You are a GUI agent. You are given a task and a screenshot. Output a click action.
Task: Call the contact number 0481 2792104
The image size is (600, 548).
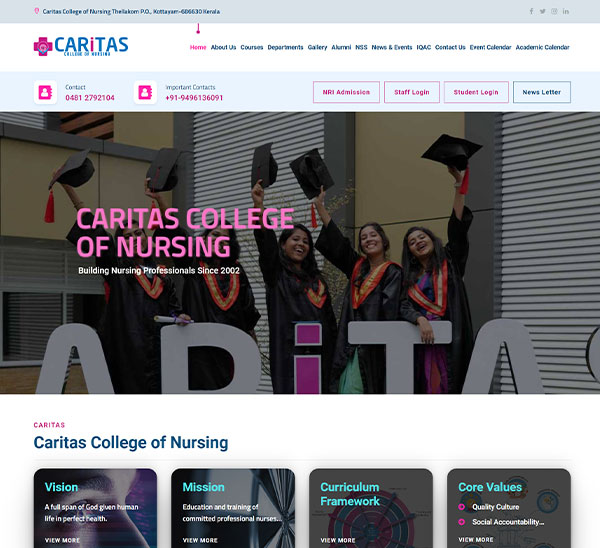click(x=90, y=98)
